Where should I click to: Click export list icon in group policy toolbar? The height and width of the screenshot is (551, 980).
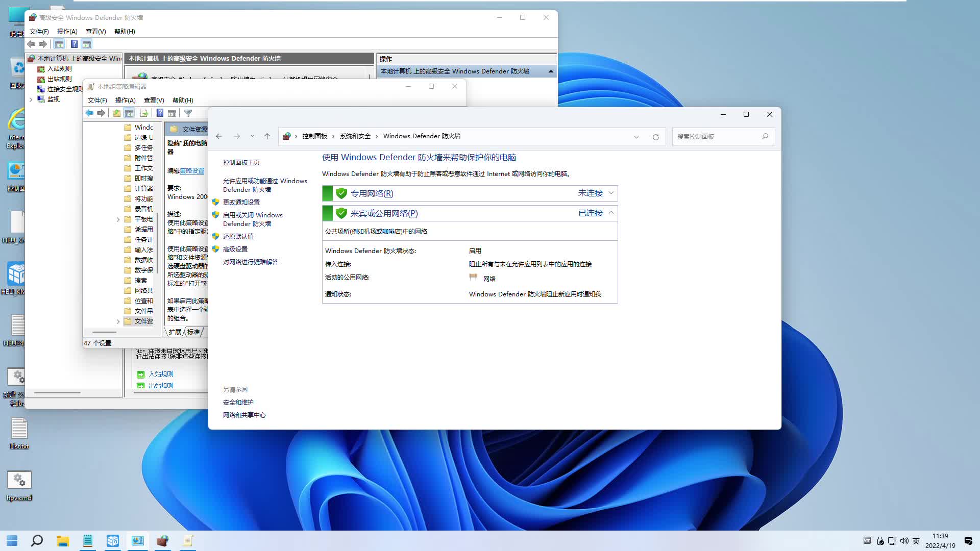coord(144,113)
